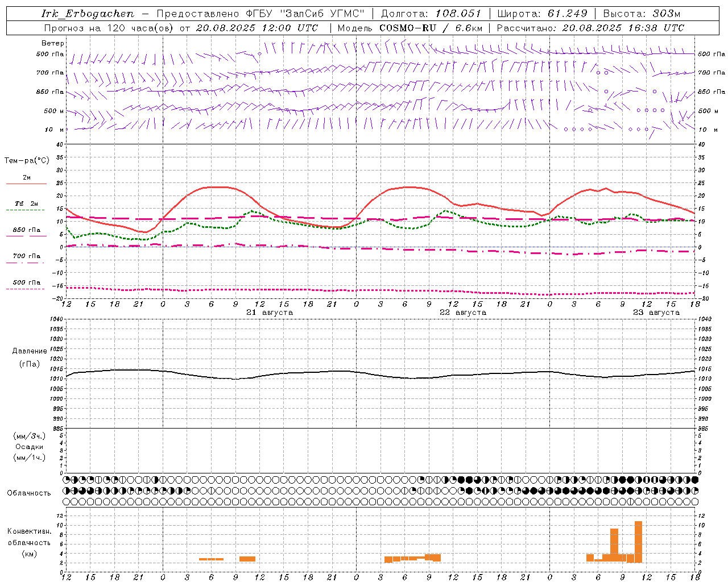Click the (мм/3ч.) precipitation unit label
This screenshot has height=582, width=728.
30,436
